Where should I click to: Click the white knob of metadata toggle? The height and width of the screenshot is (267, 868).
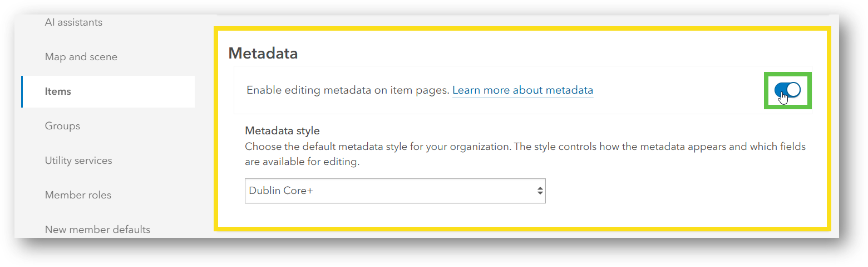pyautogui.click(x=794, y=89)
